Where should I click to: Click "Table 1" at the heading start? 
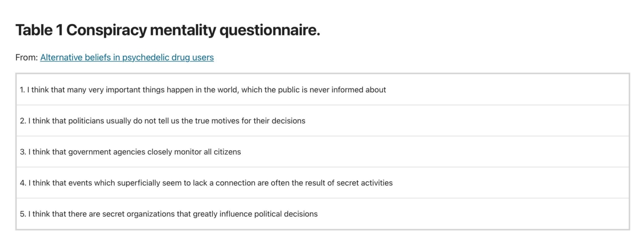(39, 30)
